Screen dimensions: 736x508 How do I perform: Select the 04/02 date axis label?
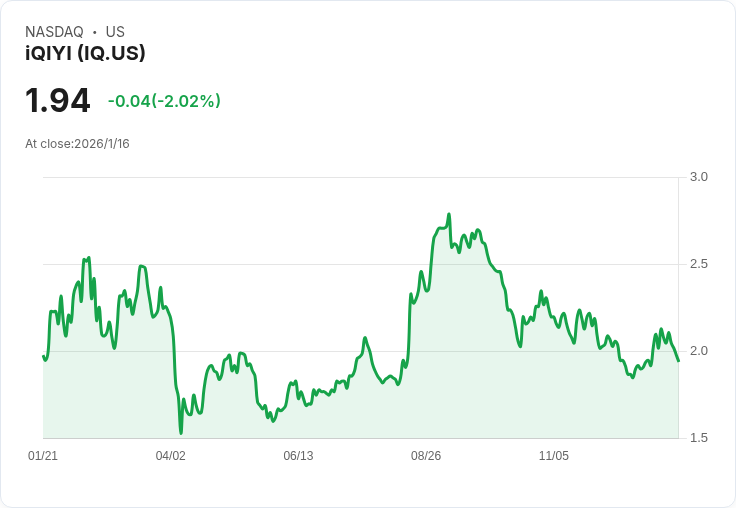coord(171,456)
